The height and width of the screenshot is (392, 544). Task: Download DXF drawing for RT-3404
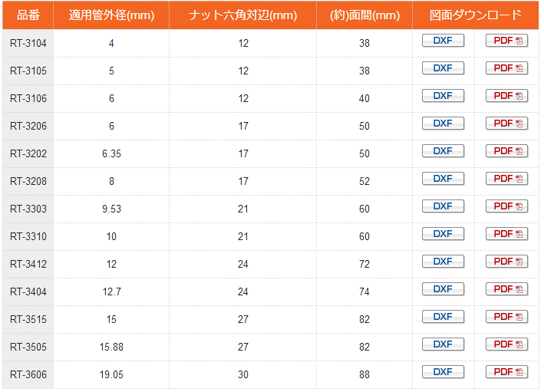point(443,289)
